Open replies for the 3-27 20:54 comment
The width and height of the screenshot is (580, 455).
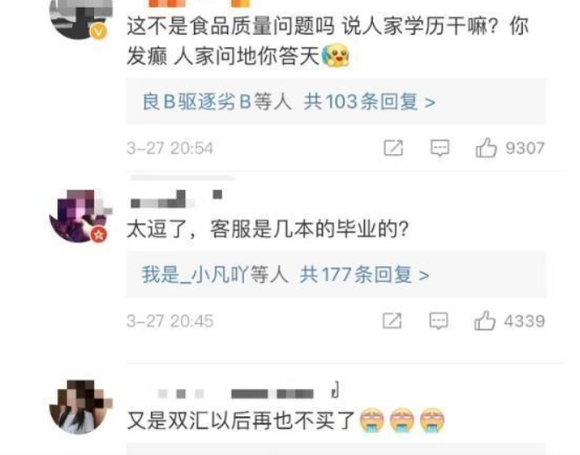pos(440,148)
